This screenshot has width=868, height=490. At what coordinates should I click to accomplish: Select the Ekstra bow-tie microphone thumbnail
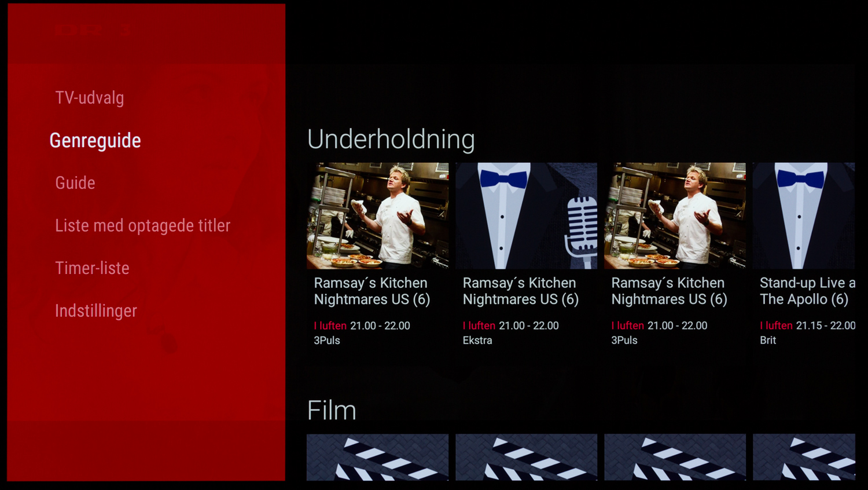[x=526, y=215]
